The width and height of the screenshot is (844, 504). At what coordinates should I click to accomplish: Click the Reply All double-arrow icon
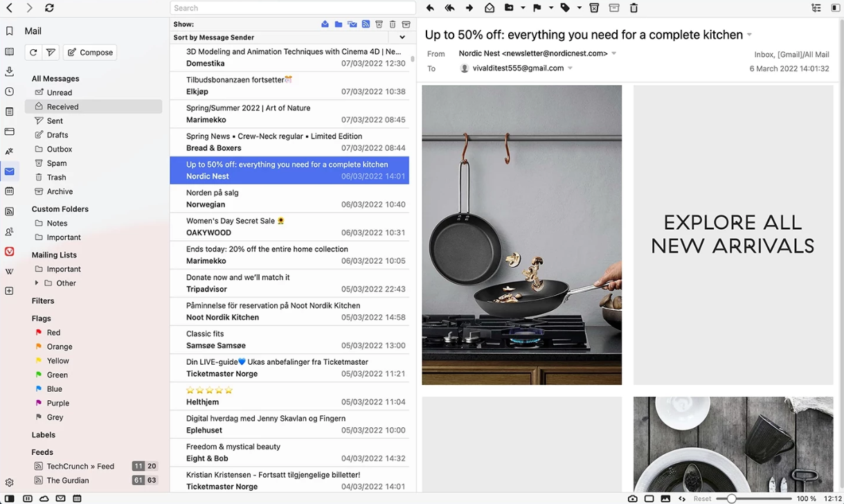coord(449,8)
